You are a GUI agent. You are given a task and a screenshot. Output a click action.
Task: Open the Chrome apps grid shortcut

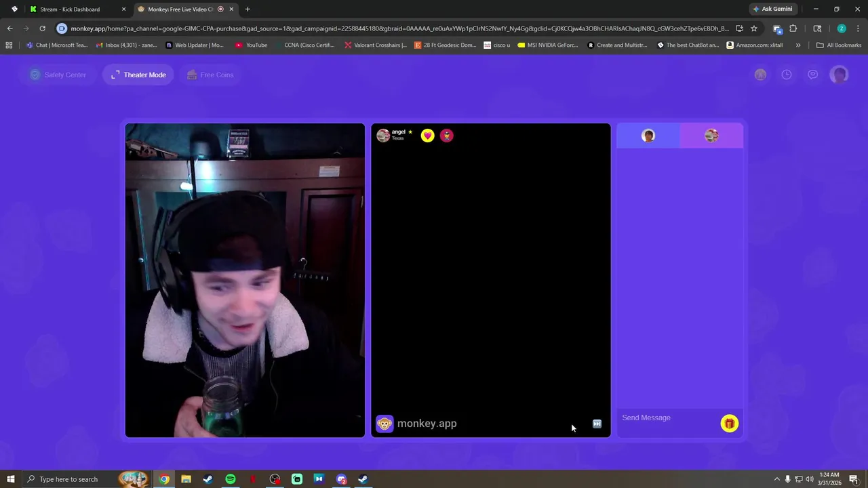point(9,45)
